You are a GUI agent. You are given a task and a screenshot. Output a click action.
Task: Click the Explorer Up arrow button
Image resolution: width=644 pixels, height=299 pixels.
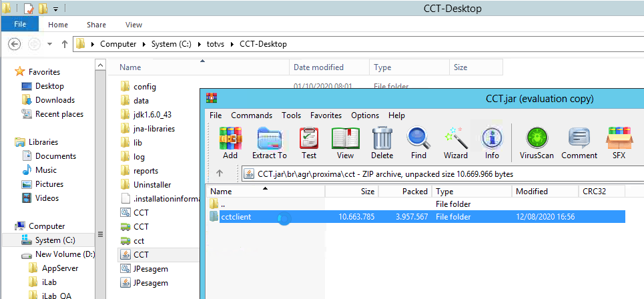tap(65, 44)
